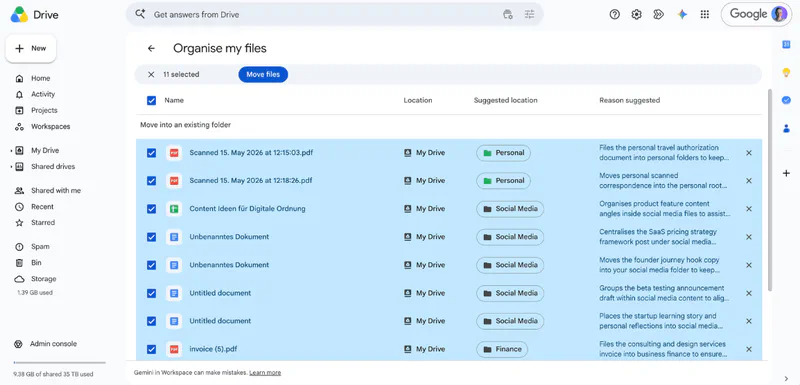The image size is (800, 385).
Task: Click the search chip icon in search bar
Action: tap(508, 14)
